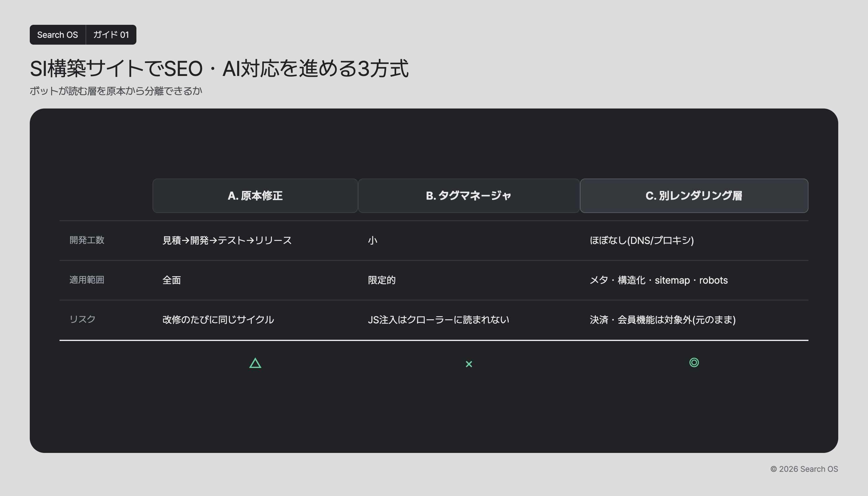Click the © 2026 Search OS footer text
Image resolution: width=868 pixels, height=496 pixels.
coord(804,469)
